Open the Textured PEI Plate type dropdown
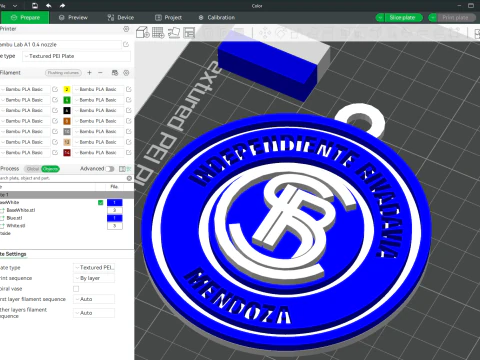The height and width of the screenshot is (360, 480). tap(76, 56)
